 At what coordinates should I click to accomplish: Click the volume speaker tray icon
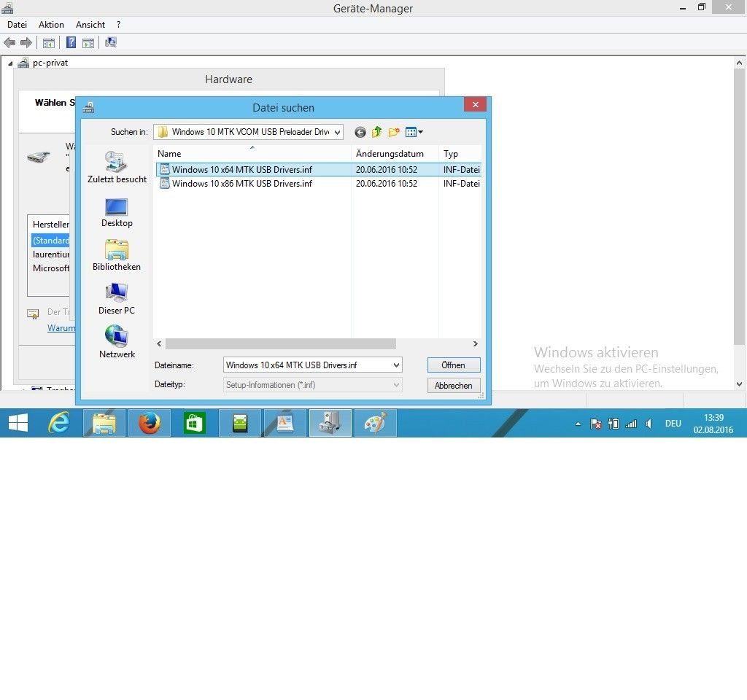(649, 424)
